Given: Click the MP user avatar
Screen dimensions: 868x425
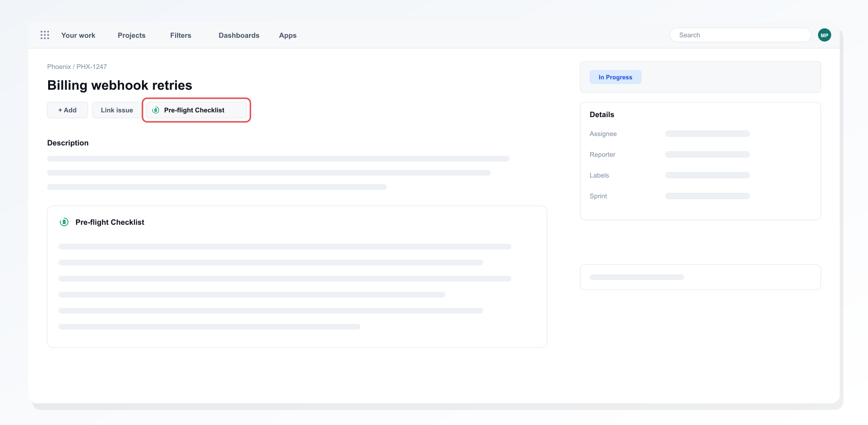Looking at the screenshot, I should [825, 35].
